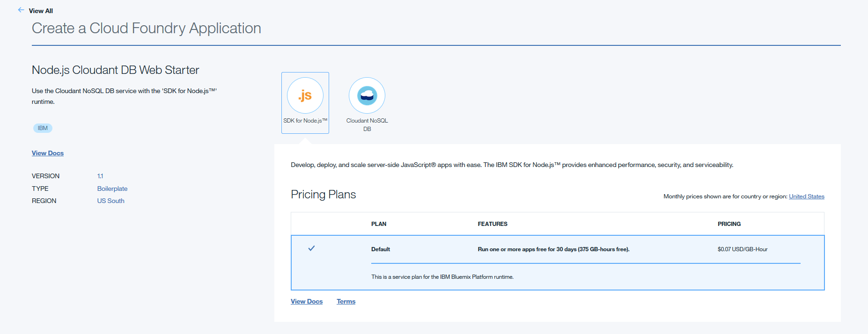Click the Bluemix Platform runtime plan description
The width and height of the screenshot is (868, 334).
pyautogui.click(x=442, y=277)
